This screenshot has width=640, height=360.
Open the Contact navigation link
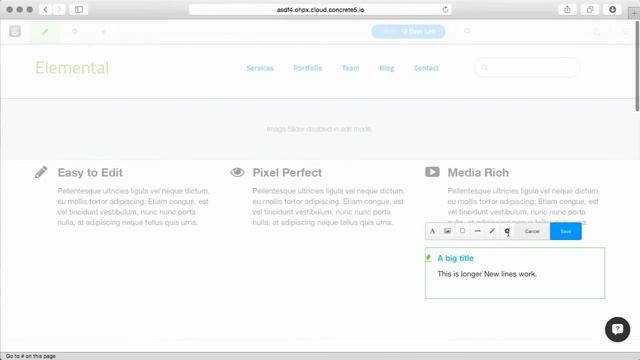tap(426, 68)
